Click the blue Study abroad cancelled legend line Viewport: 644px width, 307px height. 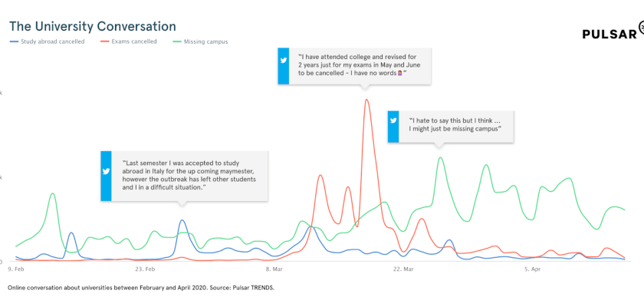14,41
